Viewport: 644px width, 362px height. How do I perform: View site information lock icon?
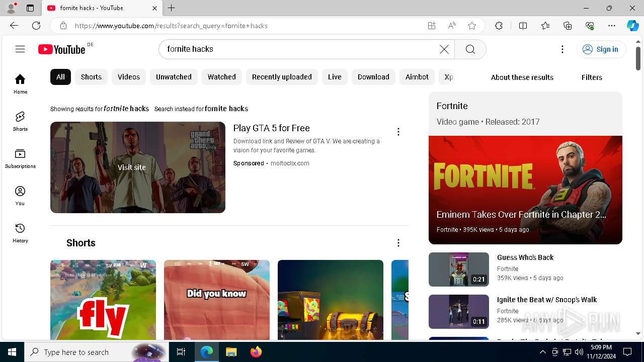(63, 26)
